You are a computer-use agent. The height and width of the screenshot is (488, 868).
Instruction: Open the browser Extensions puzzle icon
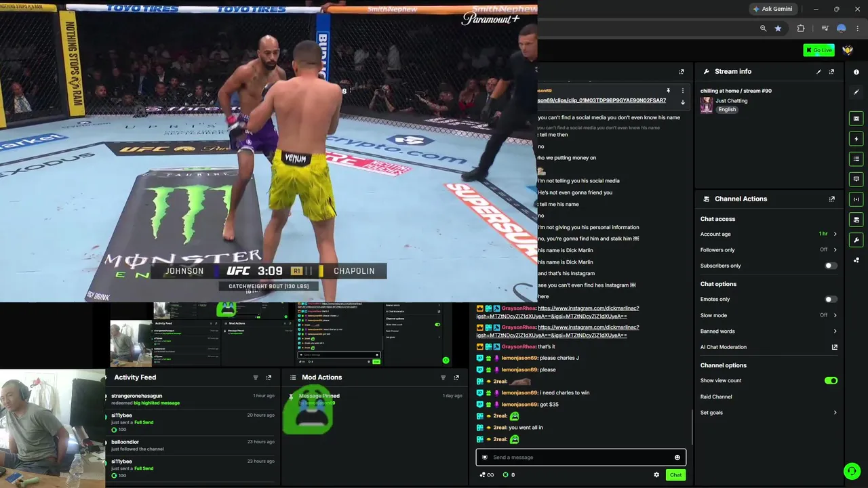tap(801, 28)
